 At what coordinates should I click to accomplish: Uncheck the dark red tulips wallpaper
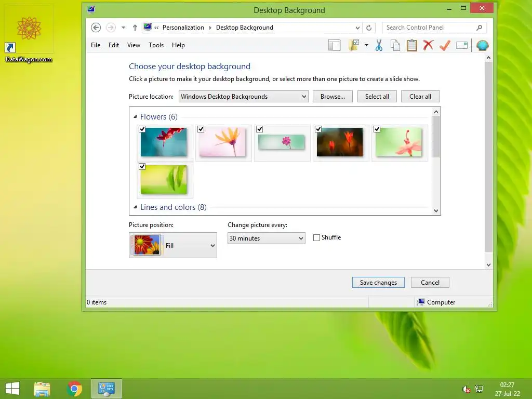pos(318,129)
